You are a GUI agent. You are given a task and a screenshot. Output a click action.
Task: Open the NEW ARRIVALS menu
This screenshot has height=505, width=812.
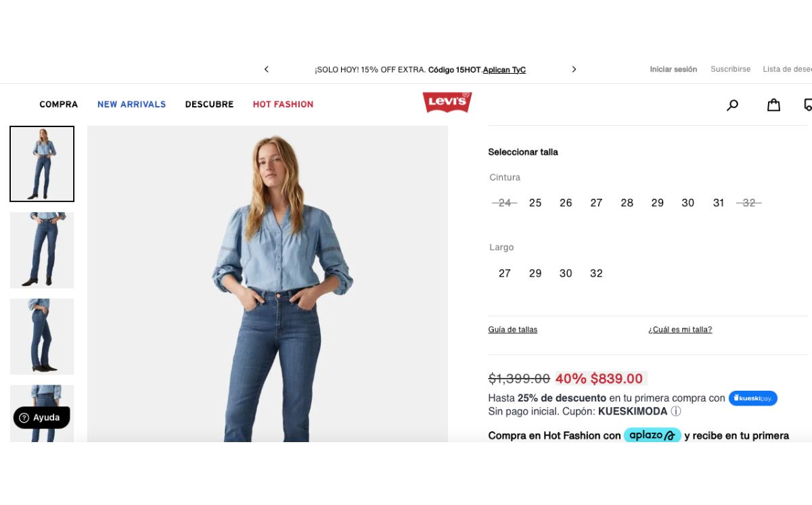[x=131, y=104]
